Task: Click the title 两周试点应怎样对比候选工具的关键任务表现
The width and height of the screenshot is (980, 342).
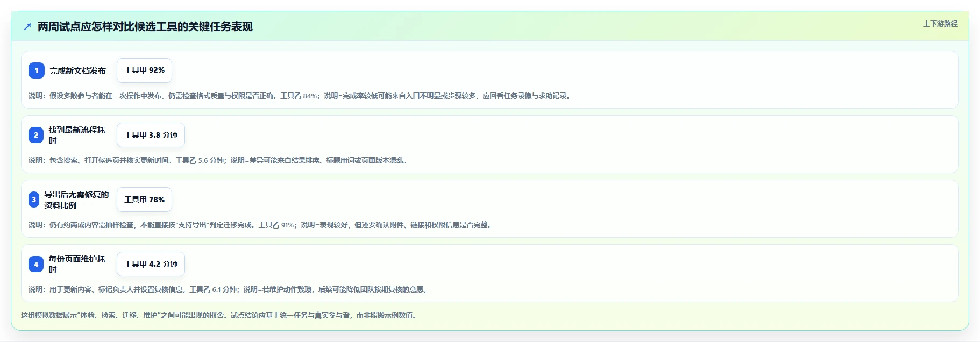Action: [x=145, y=26]
